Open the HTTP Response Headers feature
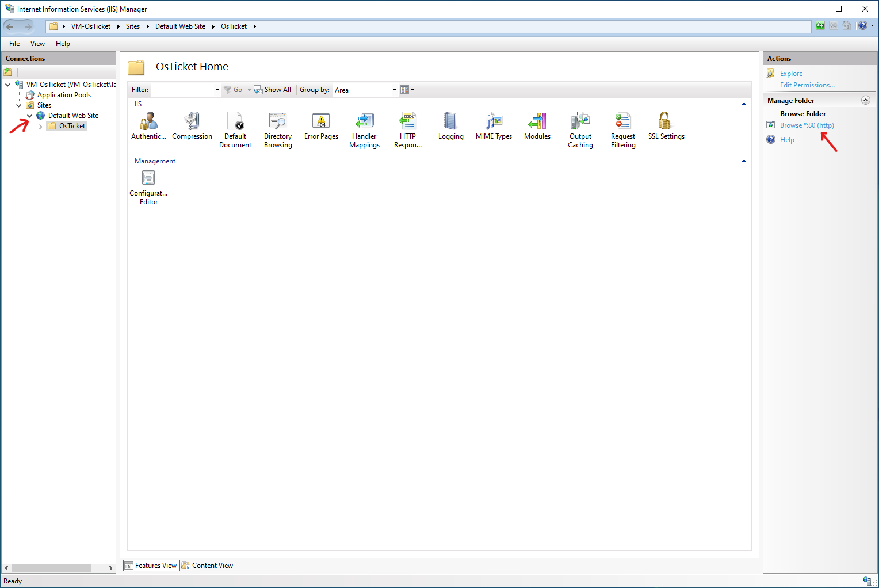Viewport: 879px width, 588px height. [x=407, y=130]
